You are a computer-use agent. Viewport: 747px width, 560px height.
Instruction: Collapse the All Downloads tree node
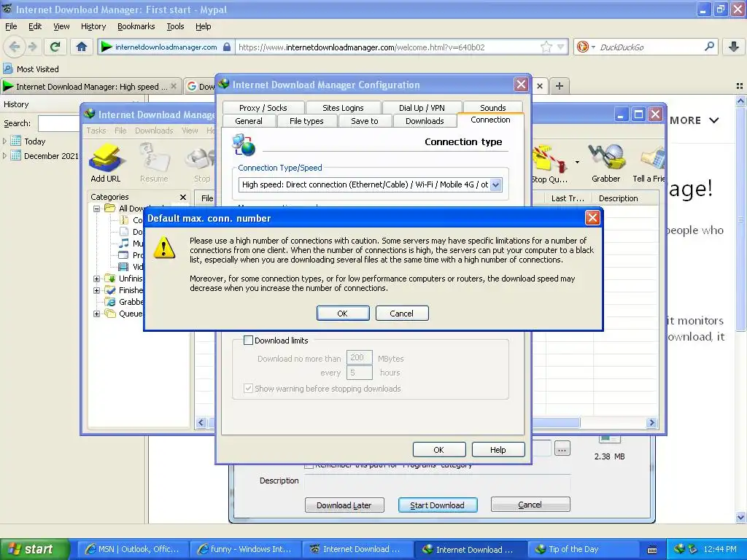click(x=97, y=209)
